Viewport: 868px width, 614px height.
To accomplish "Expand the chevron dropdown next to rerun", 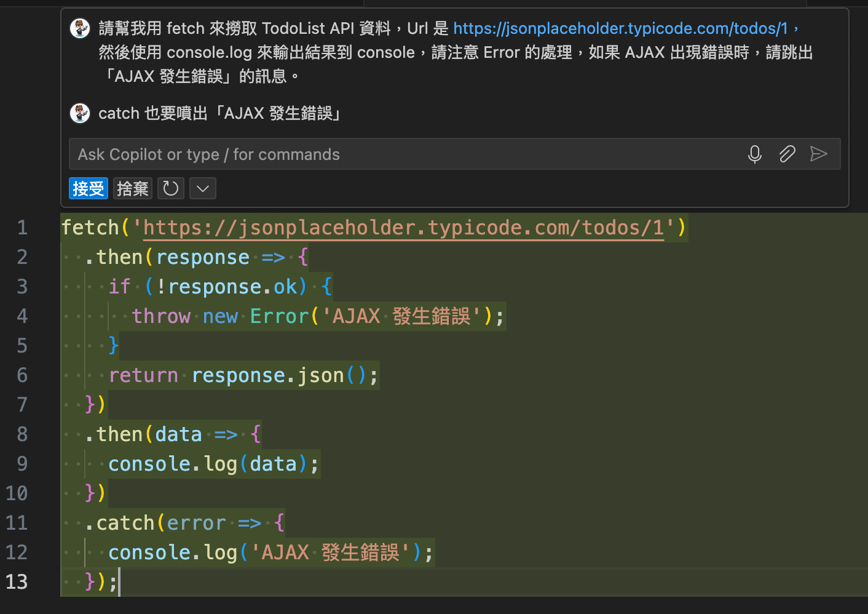I will tap(203, 188).
